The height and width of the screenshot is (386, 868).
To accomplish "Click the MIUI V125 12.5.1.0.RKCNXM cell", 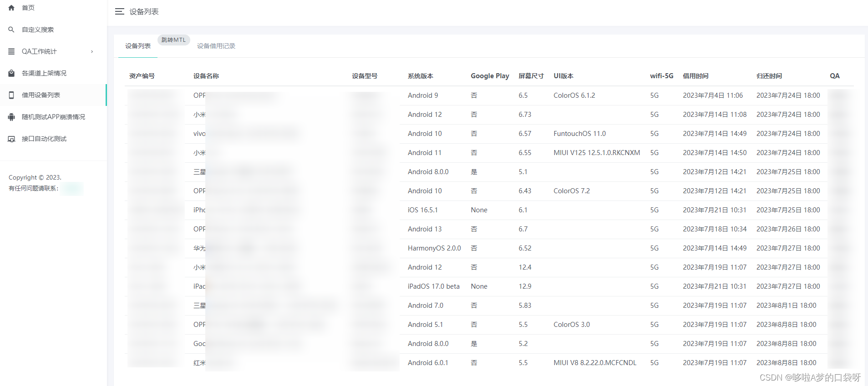I will [597, 153].
